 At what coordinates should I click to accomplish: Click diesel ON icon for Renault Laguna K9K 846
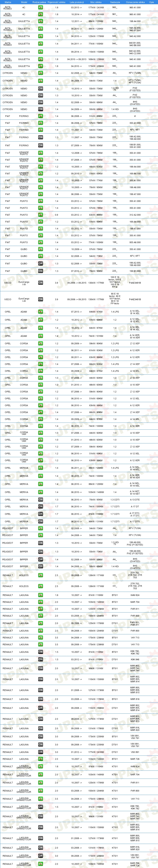[40, 659]
